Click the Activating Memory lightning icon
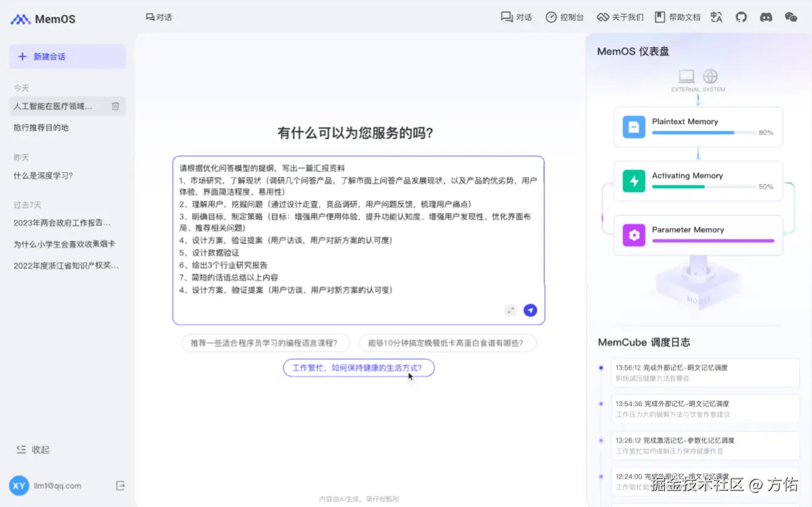 (634, 181)
